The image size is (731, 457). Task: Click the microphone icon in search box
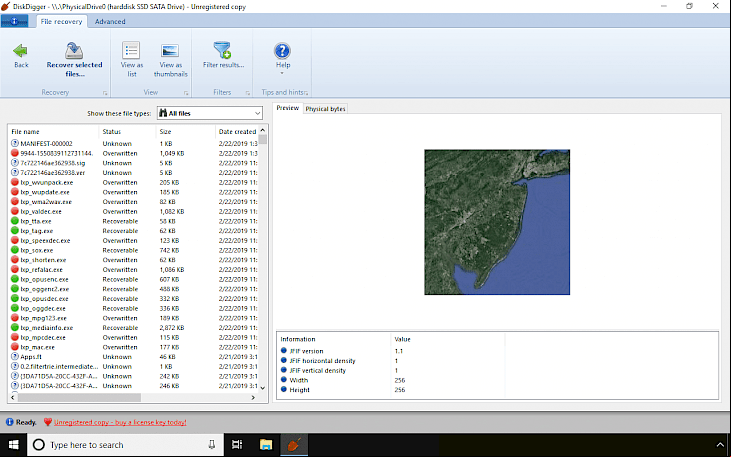click(x=211, y=444)
